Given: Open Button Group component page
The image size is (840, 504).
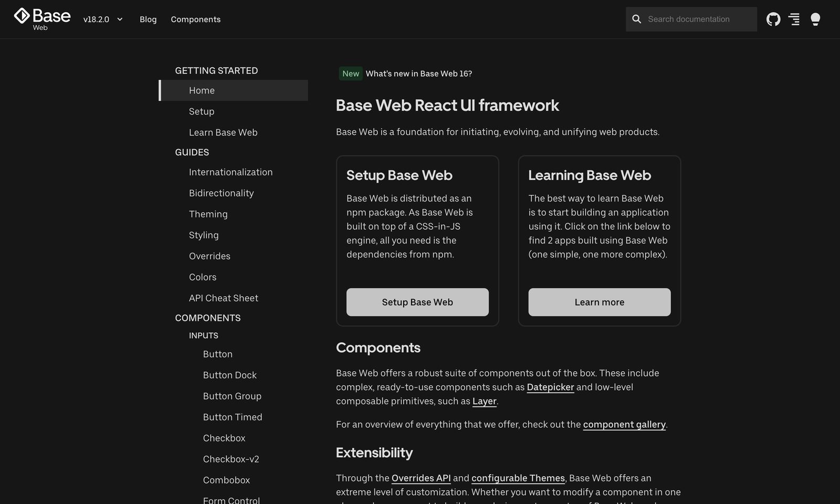Looking at the screenshot, I should click(232, 396).
